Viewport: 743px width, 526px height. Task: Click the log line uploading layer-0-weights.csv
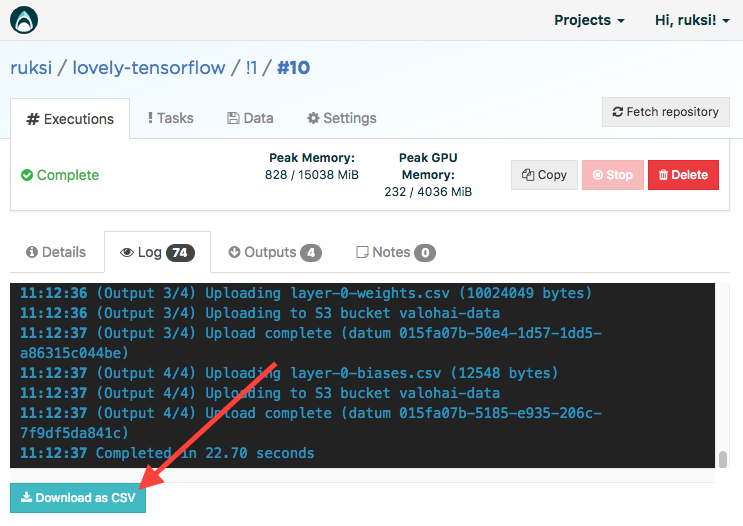pos(306,293)
